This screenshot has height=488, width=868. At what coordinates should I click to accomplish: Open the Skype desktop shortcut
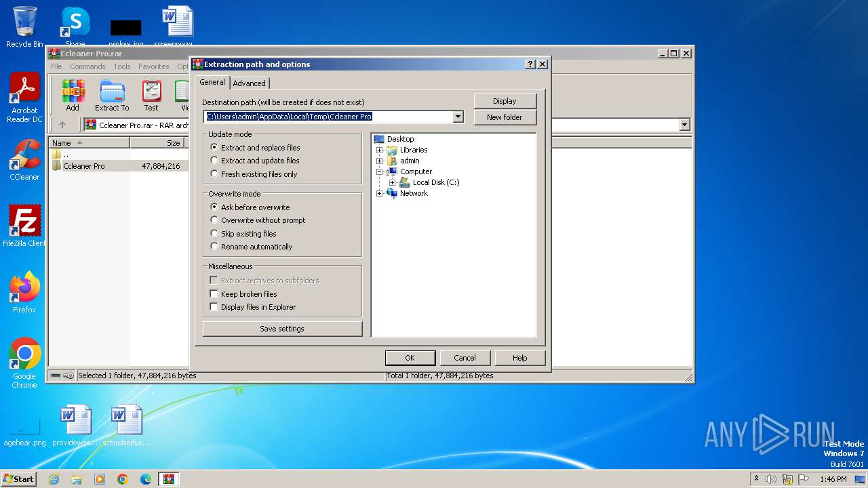tap(75, 27)
